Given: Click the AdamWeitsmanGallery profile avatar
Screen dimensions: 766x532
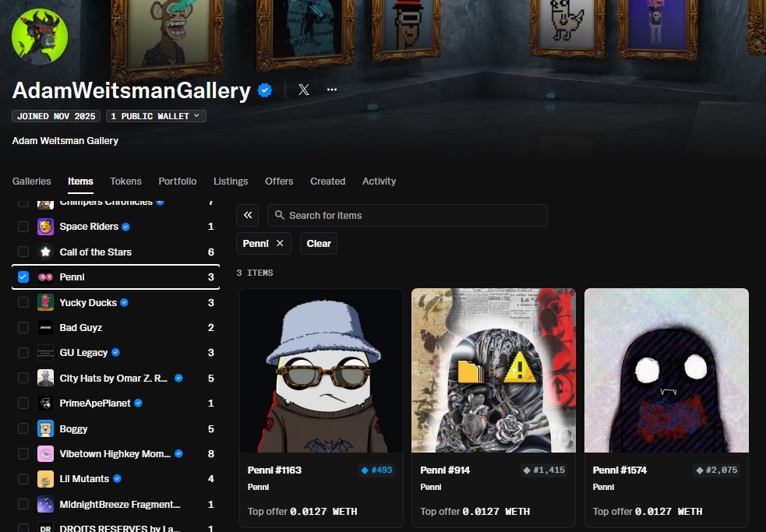Looking at the screenshot, I should (x=40, y=36).
